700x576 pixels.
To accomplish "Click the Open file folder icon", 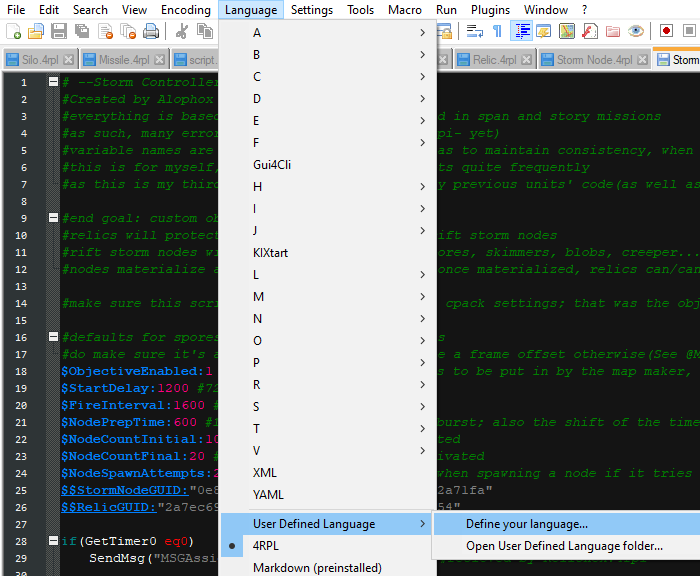I will (36, 32).
